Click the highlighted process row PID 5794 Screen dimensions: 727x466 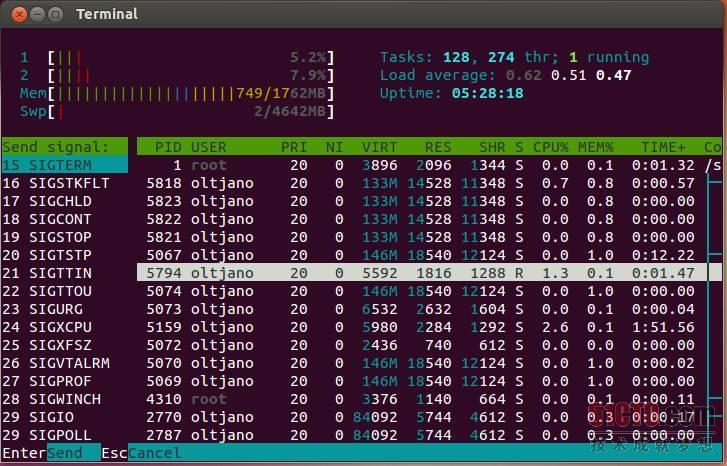pos(429,273)
